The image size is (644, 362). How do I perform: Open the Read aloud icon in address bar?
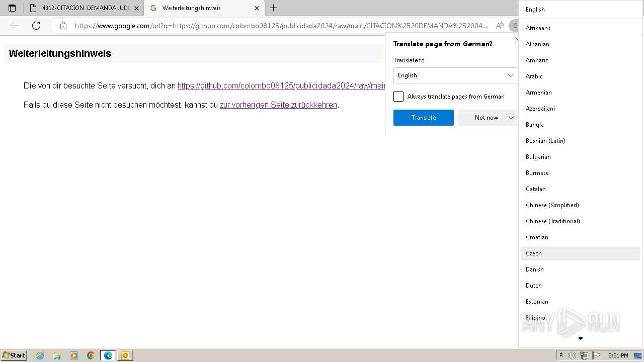[500, 26]
